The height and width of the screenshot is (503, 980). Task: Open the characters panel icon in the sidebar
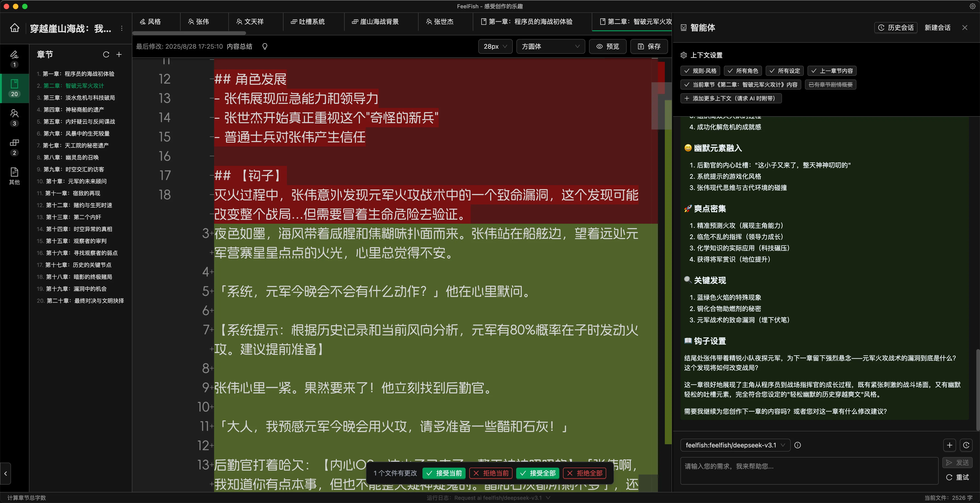coord(14,113)
